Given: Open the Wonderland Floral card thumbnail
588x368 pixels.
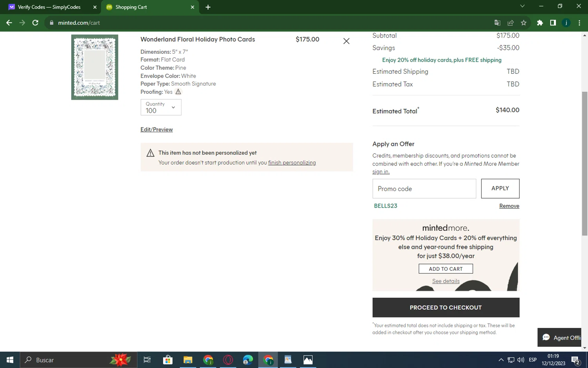Looking at the screenshot, I should click(x=94, y=67).
